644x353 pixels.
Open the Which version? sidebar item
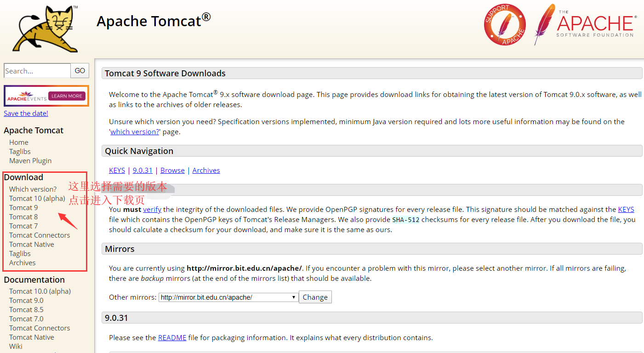[x=33, y=189]
